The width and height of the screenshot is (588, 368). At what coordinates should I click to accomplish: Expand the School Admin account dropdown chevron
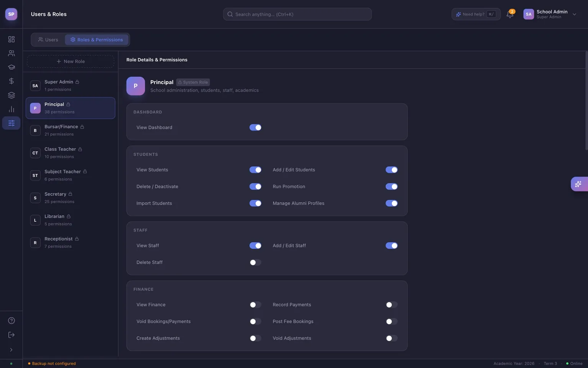574,14
